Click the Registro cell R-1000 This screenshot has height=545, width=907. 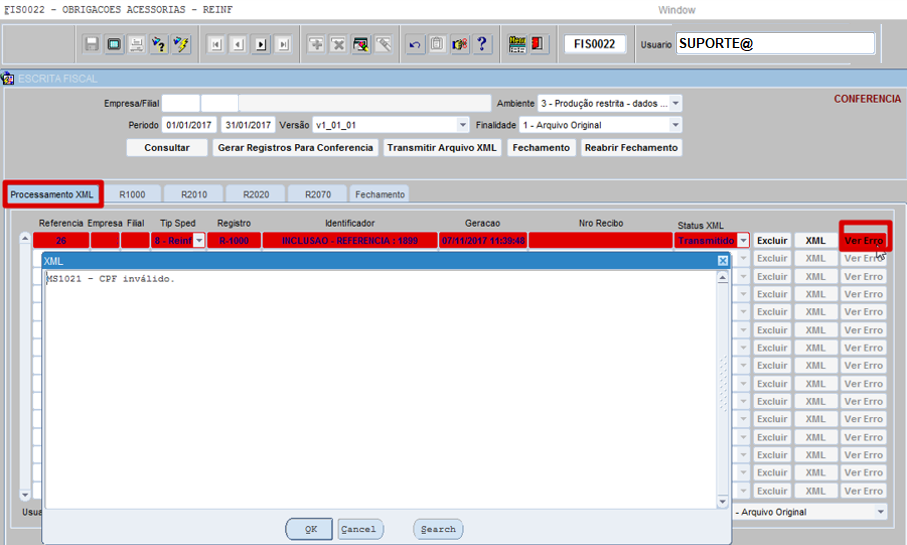tap(234, 241)
